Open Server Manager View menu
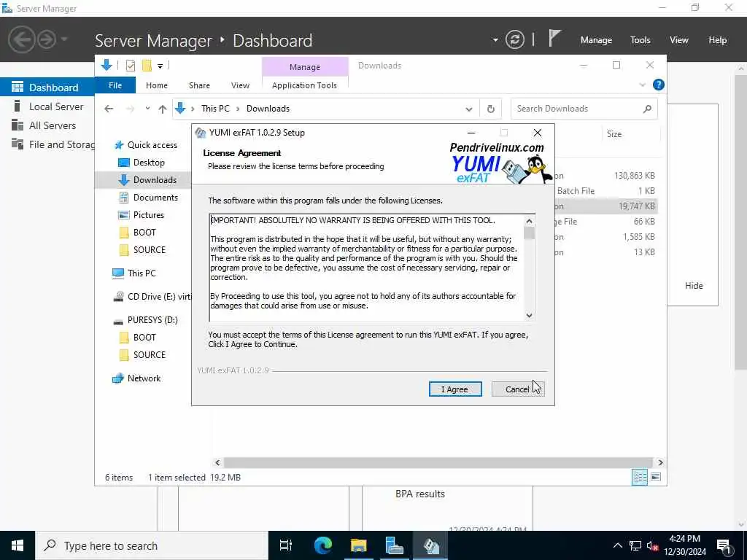Image resolution: width=747 pixels, height=560 pixels. click(x=679, y=40)
